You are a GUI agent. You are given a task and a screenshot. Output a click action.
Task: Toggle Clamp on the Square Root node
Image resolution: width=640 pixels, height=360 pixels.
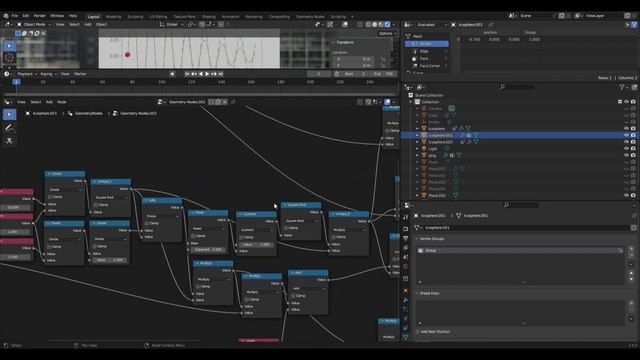[x=287, y=228]
